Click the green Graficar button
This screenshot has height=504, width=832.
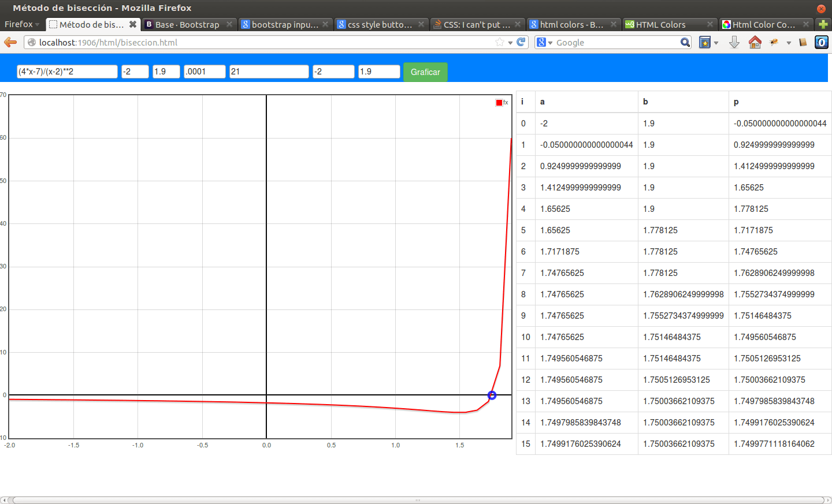pyautogui.click(x=425, y=72)
